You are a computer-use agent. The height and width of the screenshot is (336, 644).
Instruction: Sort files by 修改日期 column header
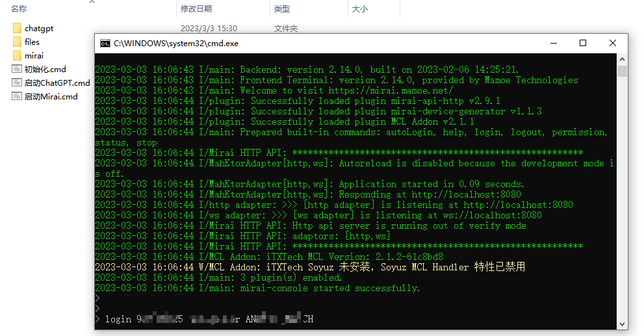pyautogui.click(x=196, y=8)
